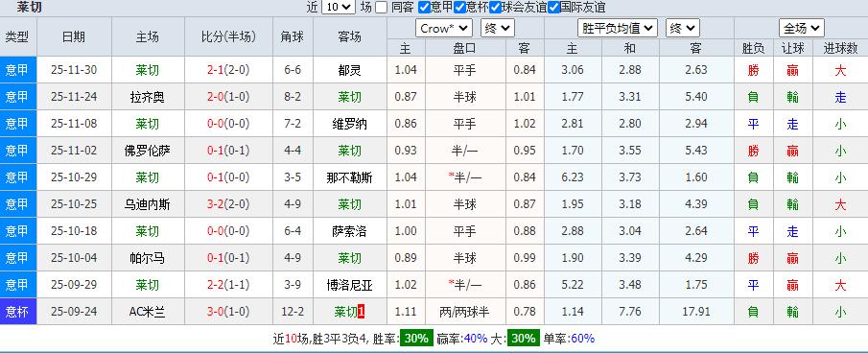Click the 类型 column header
Viewport: 868px width, 353px height.
click(18, 36)
